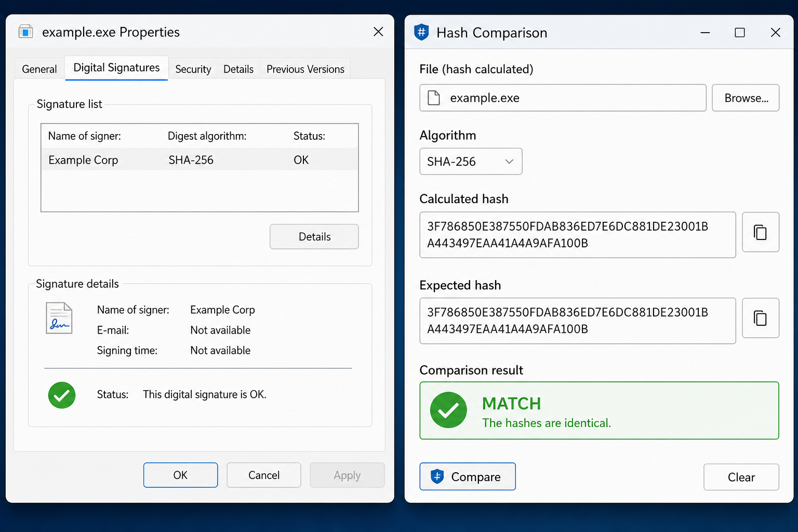This screenshot has width=798, height=532.
Task: Switch to the Details tab
Action: (x=238, y=69)
